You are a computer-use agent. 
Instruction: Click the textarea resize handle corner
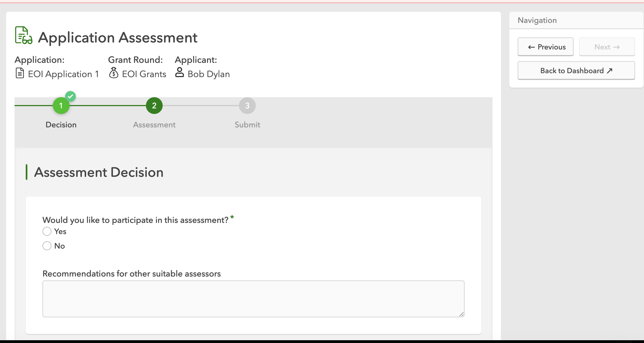[x=461, y=314]
